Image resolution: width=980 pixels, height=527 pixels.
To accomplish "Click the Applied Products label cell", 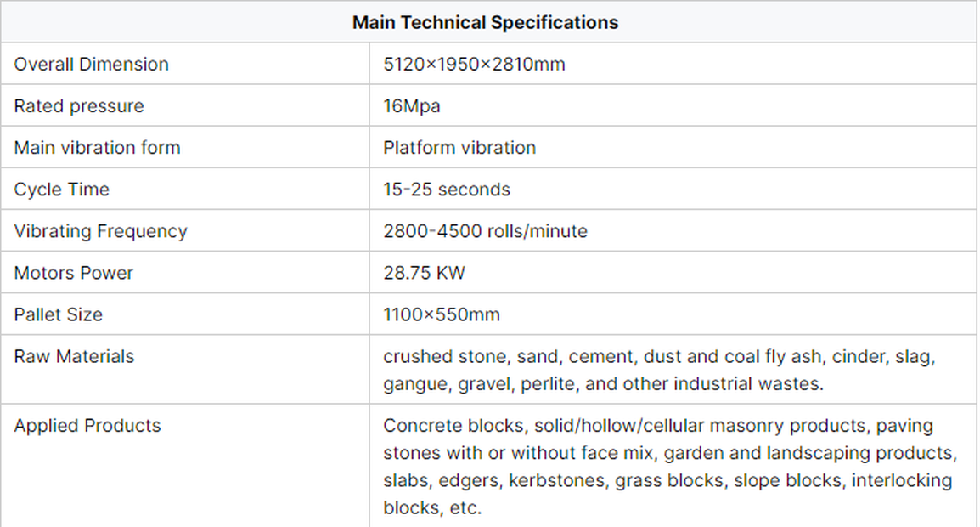I will tap(87, 426).
